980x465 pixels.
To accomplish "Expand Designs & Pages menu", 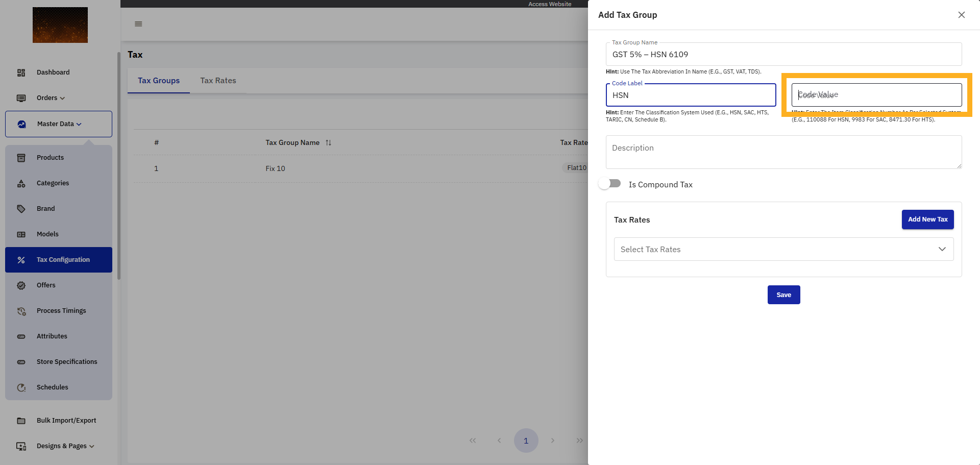I will coord(65,446).
